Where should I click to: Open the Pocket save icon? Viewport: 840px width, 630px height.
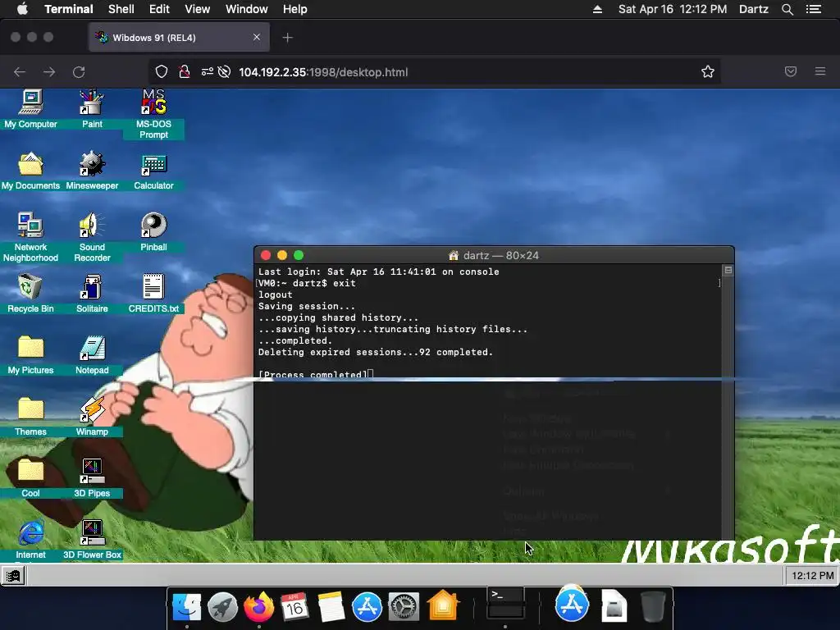(791, 71)
